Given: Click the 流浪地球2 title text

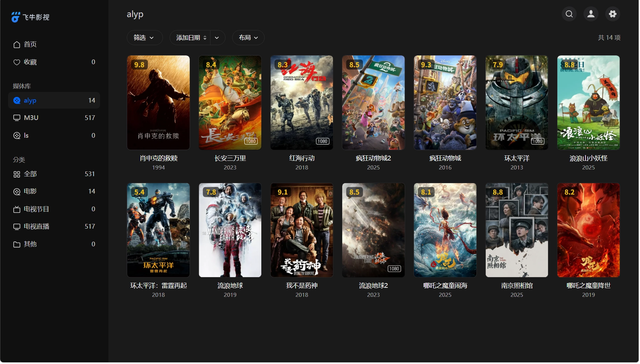Looking at the screenshot, I should 373,286.
